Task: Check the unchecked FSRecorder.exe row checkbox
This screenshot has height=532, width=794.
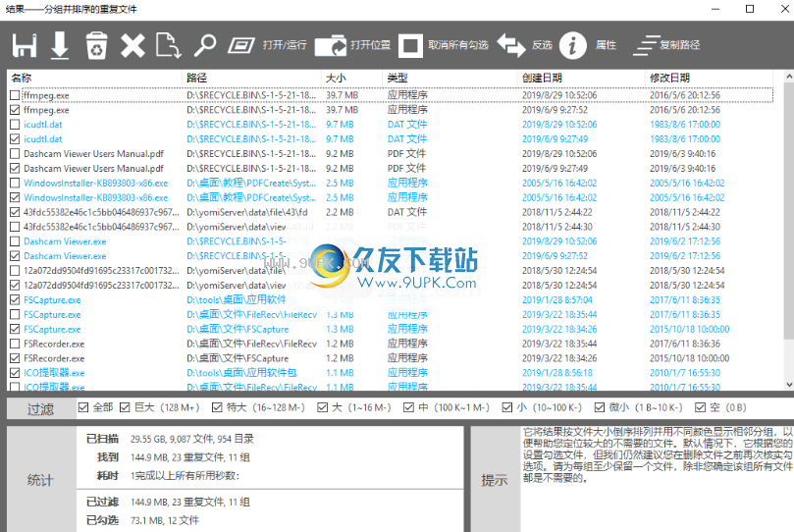Action: point(15,344)
